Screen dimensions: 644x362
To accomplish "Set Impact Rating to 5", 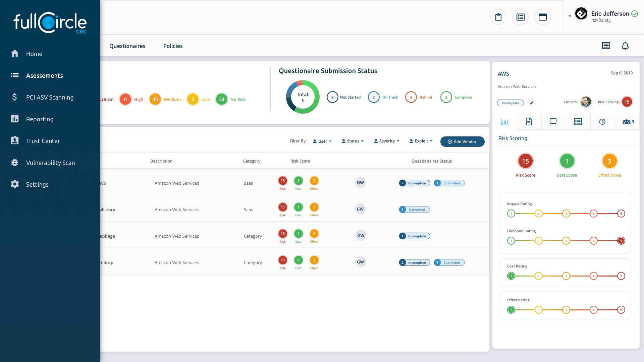I will click(621, 214).
